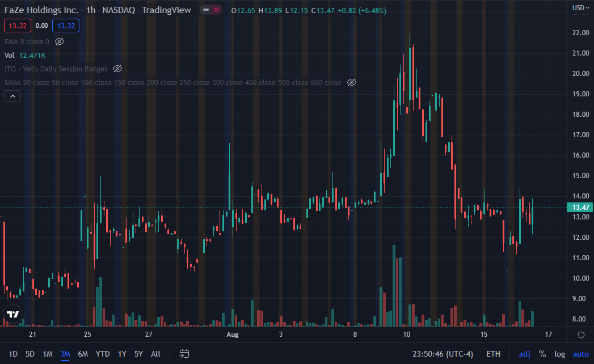
Task: Click the blue buy price 13.32 button
Action: [66, 26]
